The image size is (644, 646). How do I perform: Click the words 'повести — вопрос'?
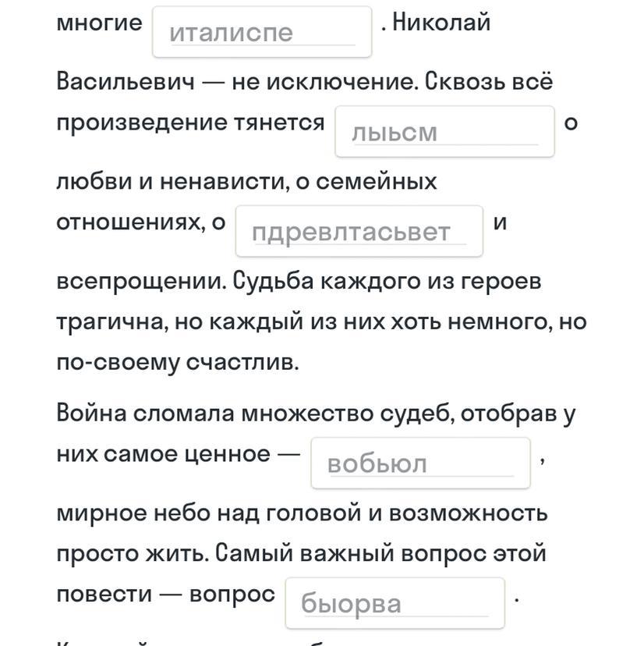tap(165, 595)
